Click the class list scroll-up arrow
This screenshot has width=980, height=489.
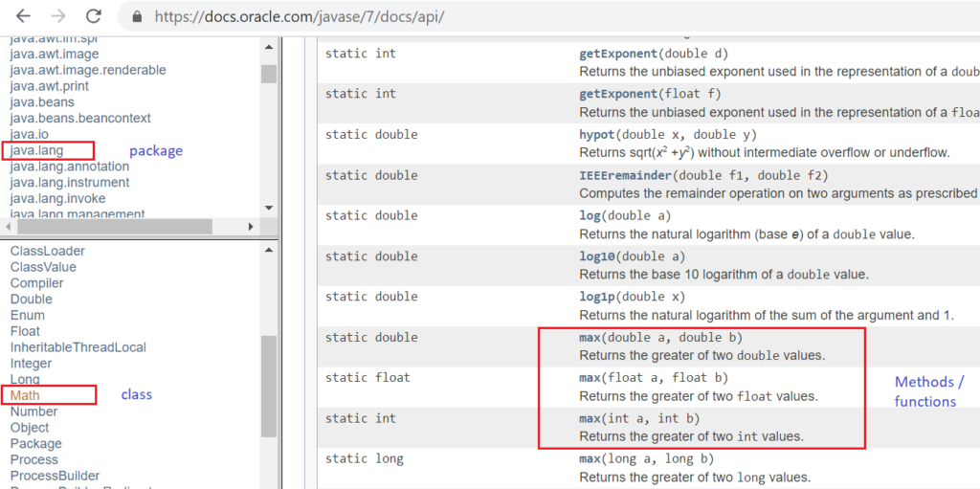[269, 250]
